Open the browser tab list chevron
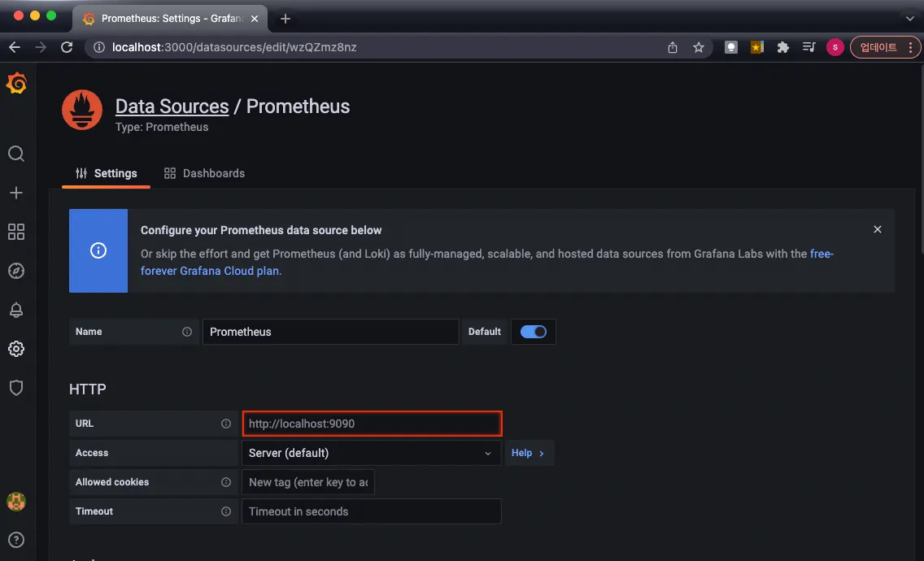 (909, 18)
